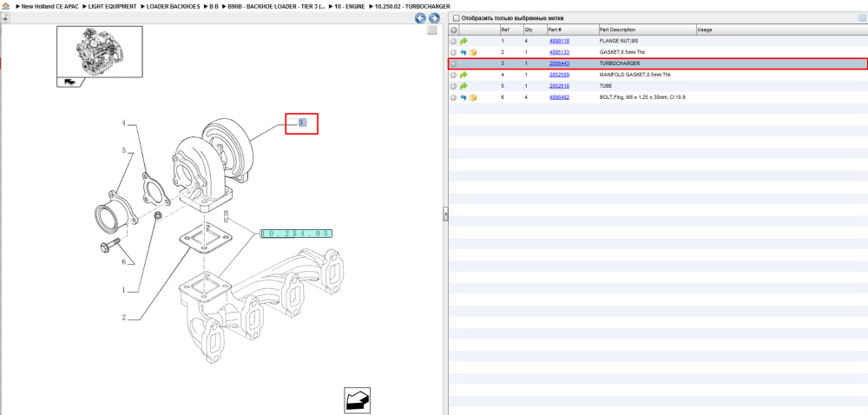Go to the home page icon

[5, 6]
